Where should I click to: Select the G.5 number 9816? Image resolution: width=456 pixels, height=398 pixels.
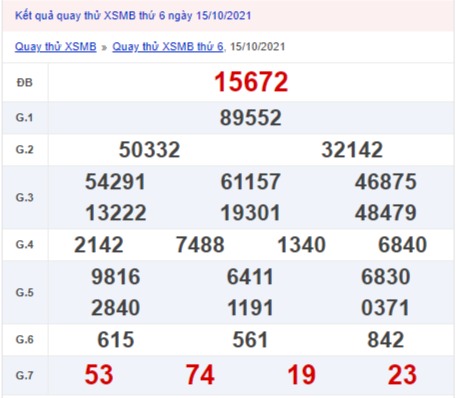coord(115,277)
